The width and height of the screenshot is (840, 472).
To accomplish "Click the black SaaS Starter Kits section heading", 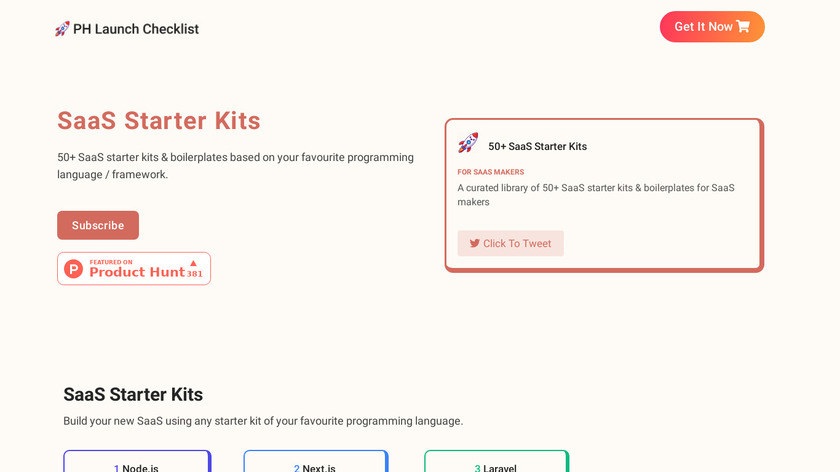I will [x=133, y=394].
